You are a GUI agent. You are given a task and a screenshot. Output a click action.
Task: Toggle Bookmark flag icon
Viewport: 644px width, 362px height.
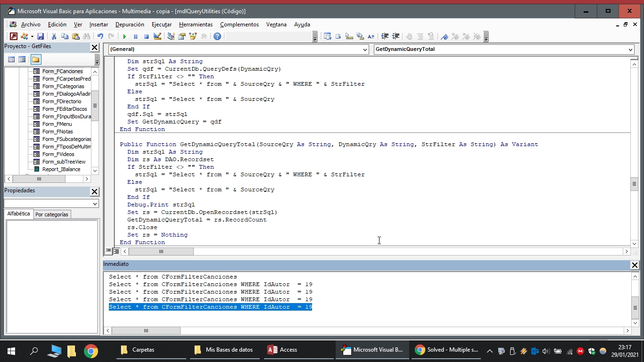pos(444,36)
